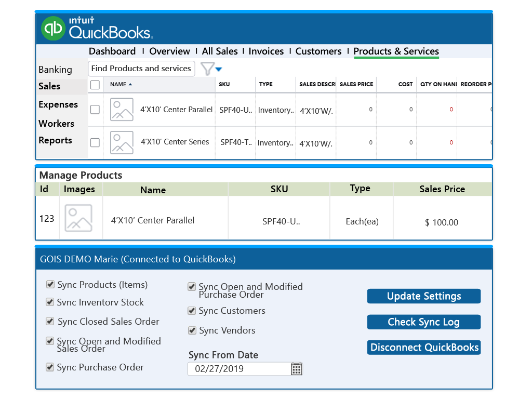The image size is (532, 399).
Task: Click the COST column header
Action: click(405, 84)
